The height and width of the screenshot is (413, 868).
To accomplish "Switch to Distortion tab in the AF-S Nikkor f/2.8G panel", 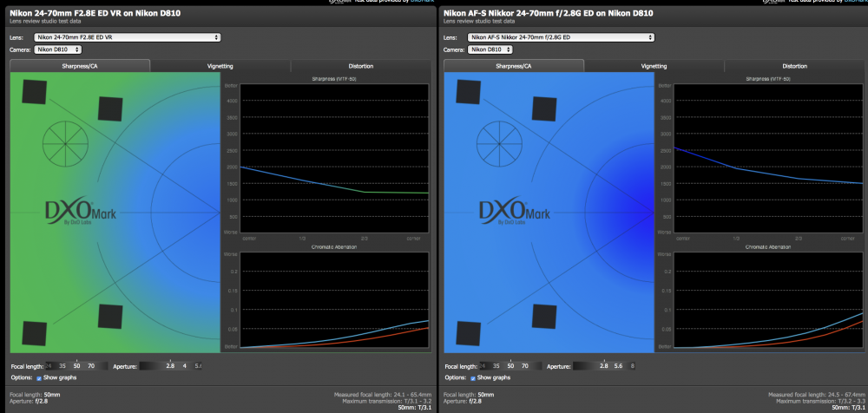I will click(794, 66).
